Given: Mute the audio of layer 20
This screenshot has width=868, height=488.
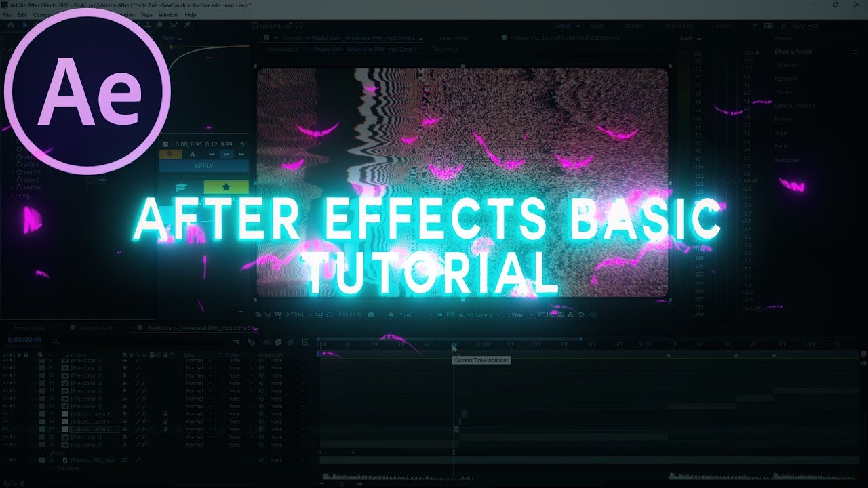Looking at the screenshot, I should point(12,460).
